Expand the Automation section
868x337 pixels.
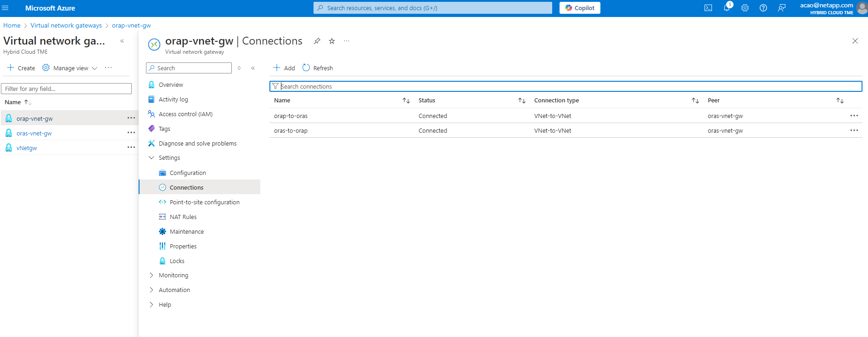click(151, 290)
